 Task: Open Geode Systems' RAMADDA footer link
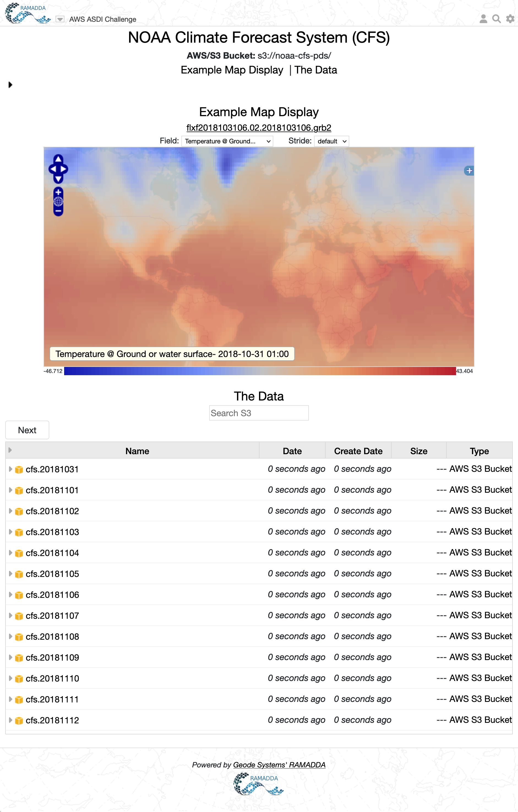pos(279,765)
